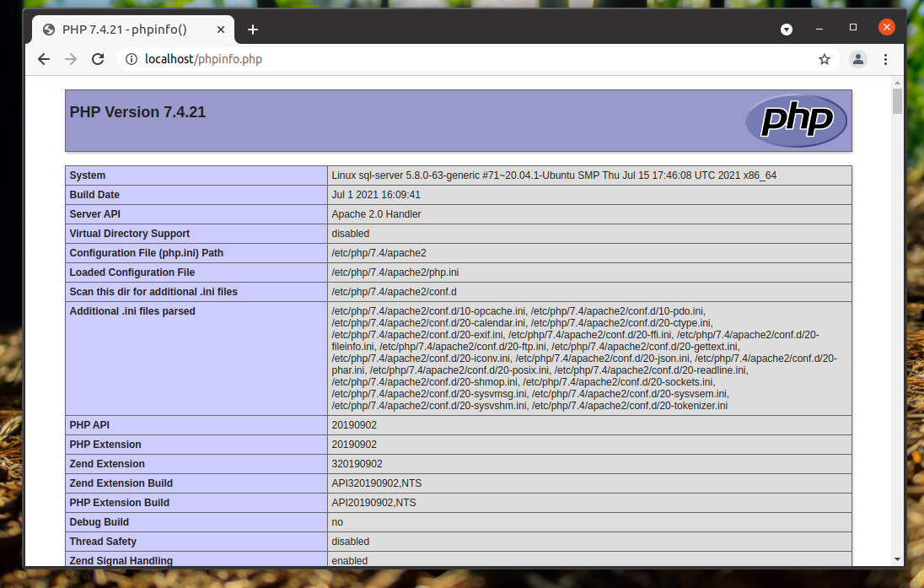View site information icon in address bar
This screenshot has height=588, width=924.
pos(132,59)
